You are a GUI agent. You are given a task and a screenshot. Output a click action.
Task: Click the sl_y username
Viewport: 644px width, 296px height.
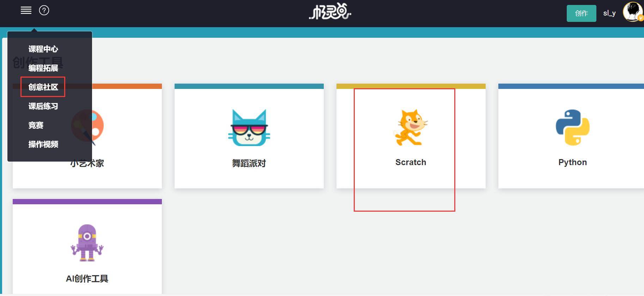pos(609,13)
